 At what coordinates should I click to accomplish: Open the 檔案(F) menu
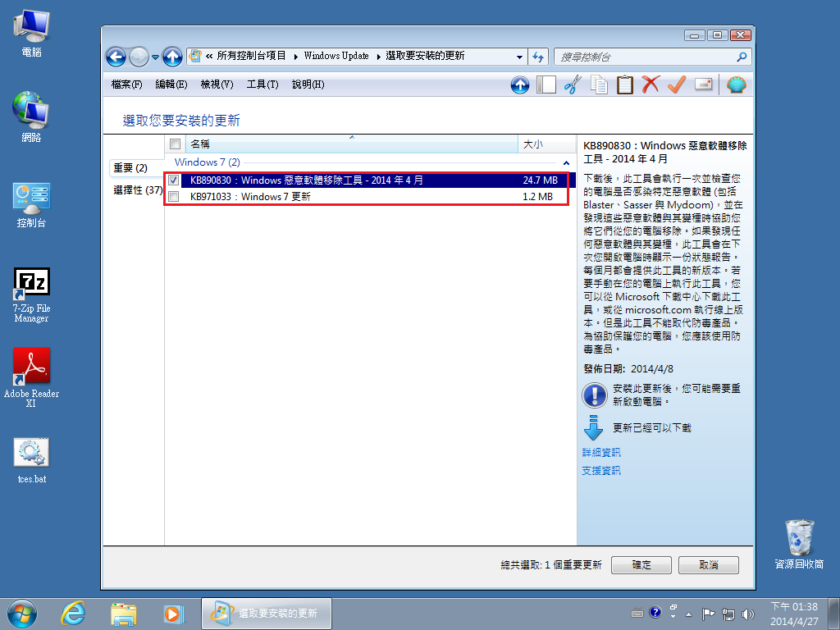pos(126,84)
